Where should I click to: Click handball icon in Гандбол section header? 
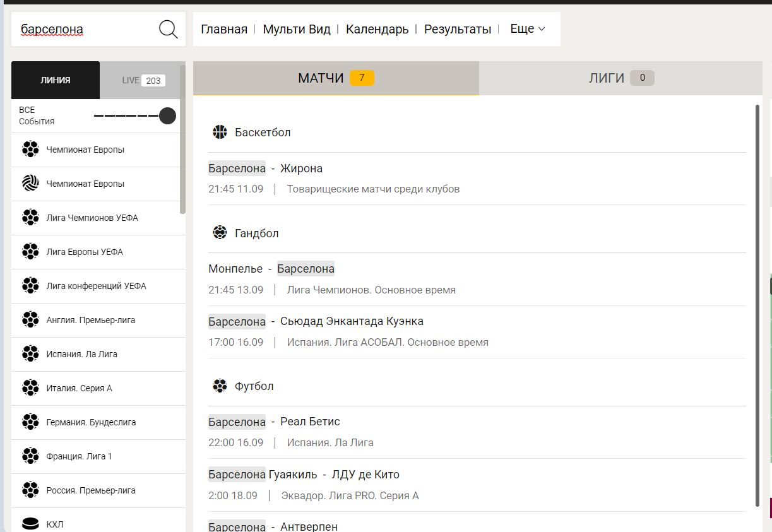coord(220,233)
